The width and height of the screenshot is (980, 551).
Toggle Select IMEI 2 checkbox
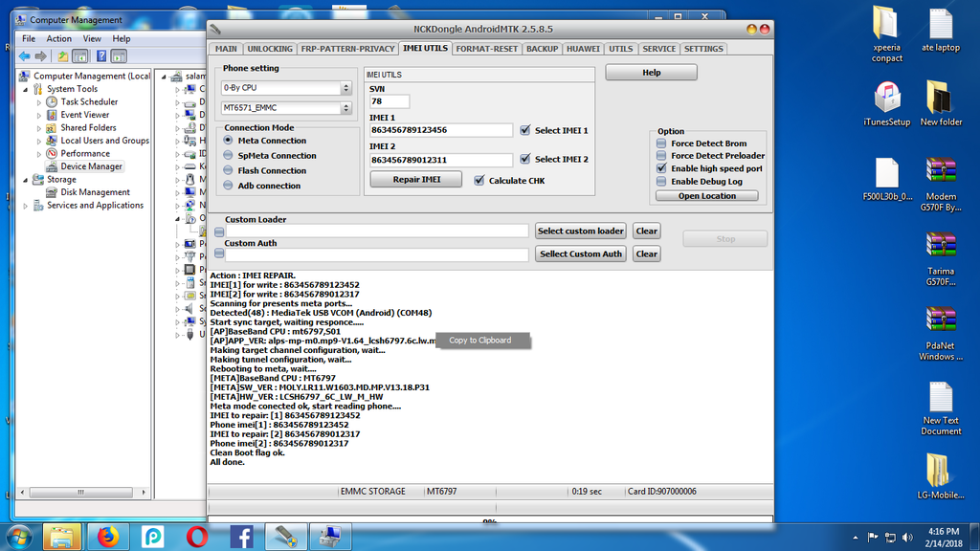pyautogui.click(x=525, y=159)
